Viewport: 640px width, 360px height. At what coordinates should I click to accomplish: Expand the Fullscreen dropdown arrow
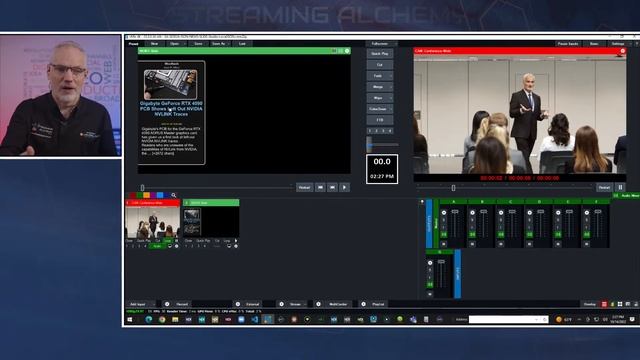click(395, 44)
